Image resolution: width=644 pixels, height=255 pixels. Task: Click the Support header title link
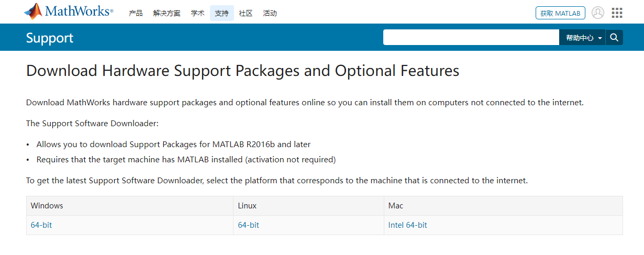50,38
